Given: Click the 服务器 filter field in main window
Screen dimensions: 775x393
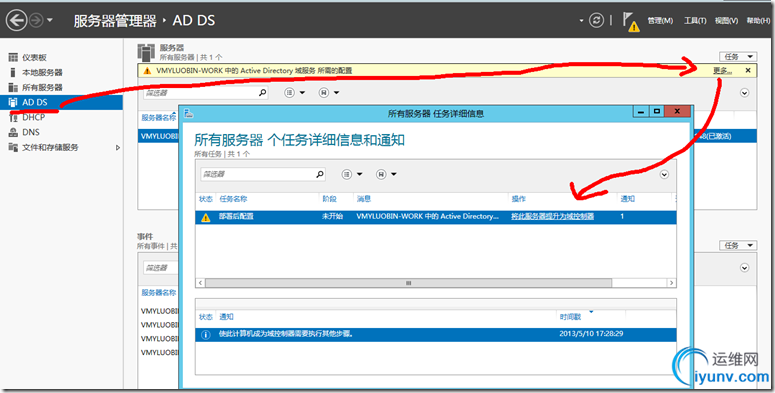Looking at the screenshot, I should 200,92.
